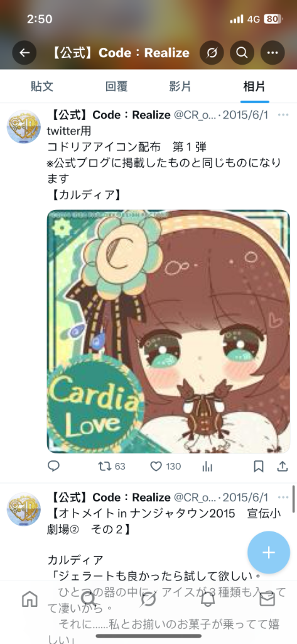Switch to the 回覆 tab
Screen dimensions: 297x644
tap(117, 86)
